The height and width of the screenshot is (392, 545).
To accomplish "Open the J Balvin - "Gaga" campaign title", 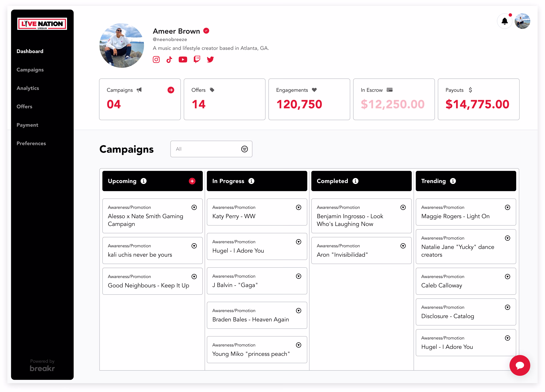I will pos(235,285).
